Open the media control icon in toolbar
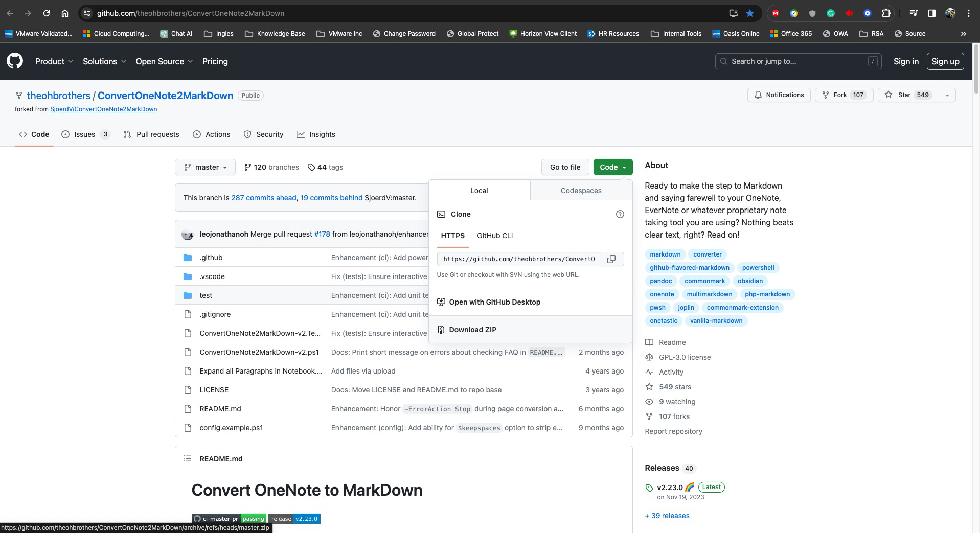 (914, 13)
